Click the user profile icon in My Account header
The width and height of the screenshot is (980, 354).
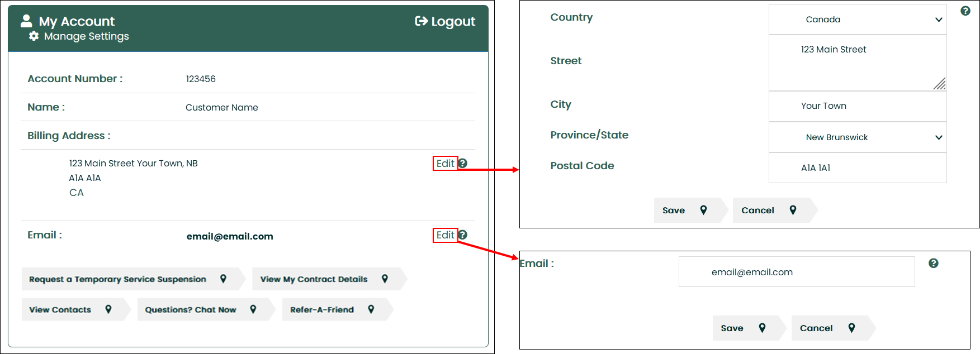click(26, 21)
